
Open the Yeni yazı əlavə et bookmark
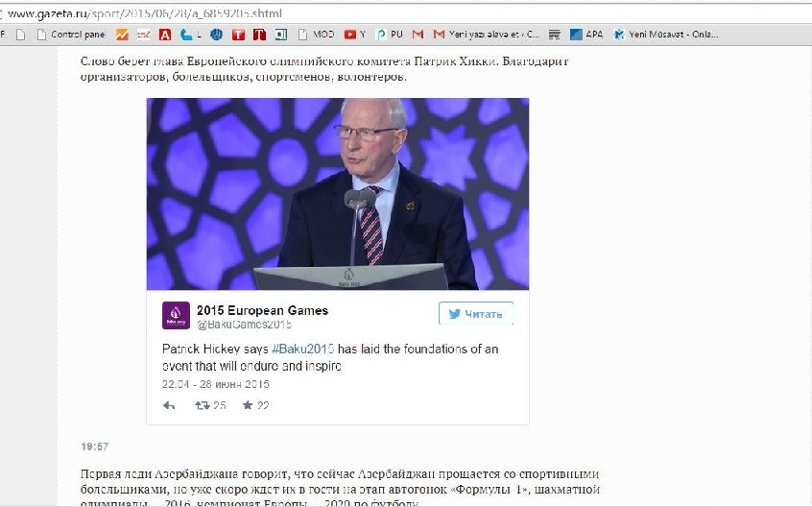coord(487,35)
